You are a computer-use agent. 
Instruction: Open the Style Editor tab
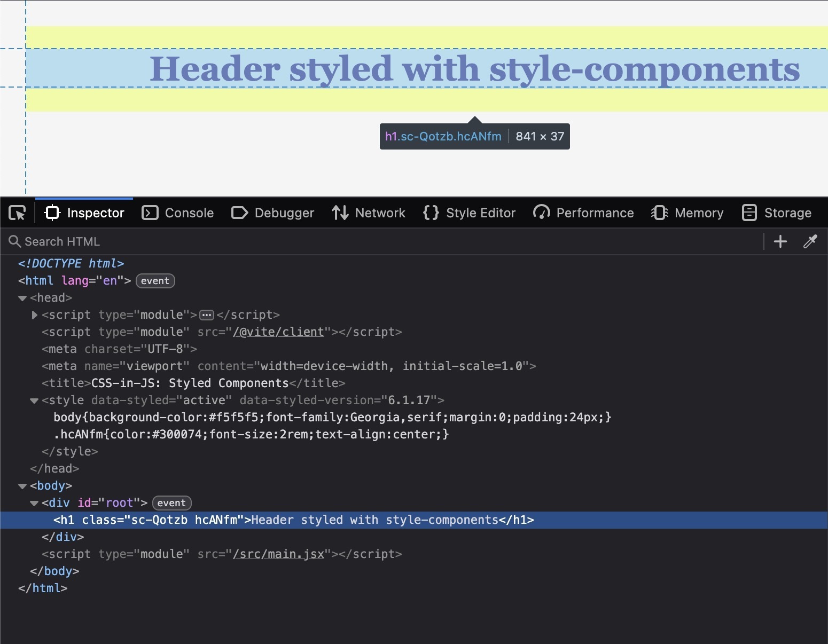(469, 213)
